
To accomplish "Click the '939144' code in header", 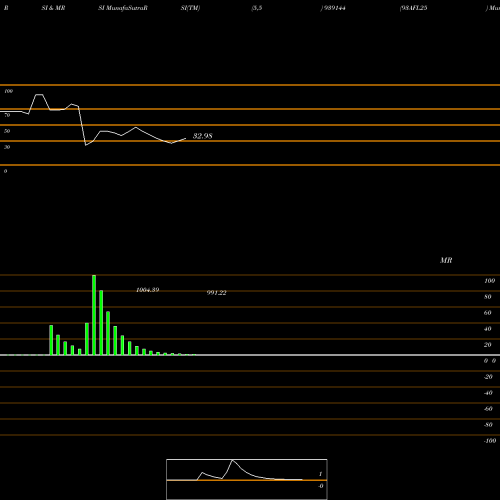I will (334, 8).
